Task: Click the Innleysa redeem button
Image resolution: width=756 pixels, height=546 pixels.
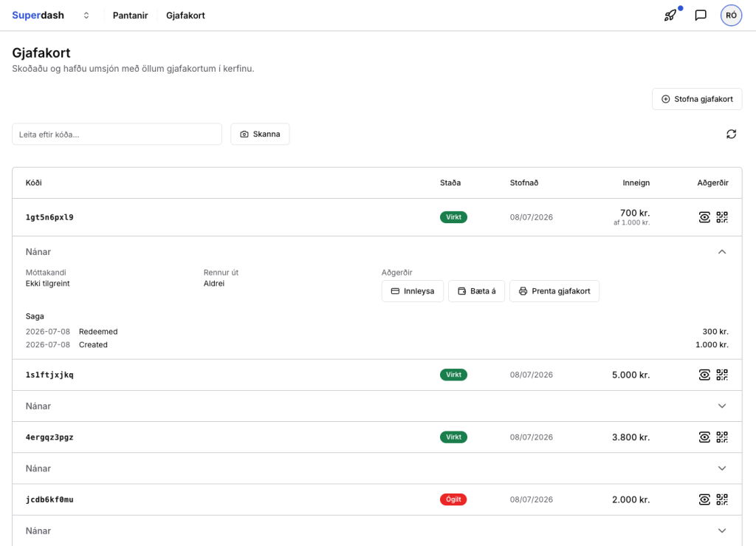Action: tap(412, 291)
